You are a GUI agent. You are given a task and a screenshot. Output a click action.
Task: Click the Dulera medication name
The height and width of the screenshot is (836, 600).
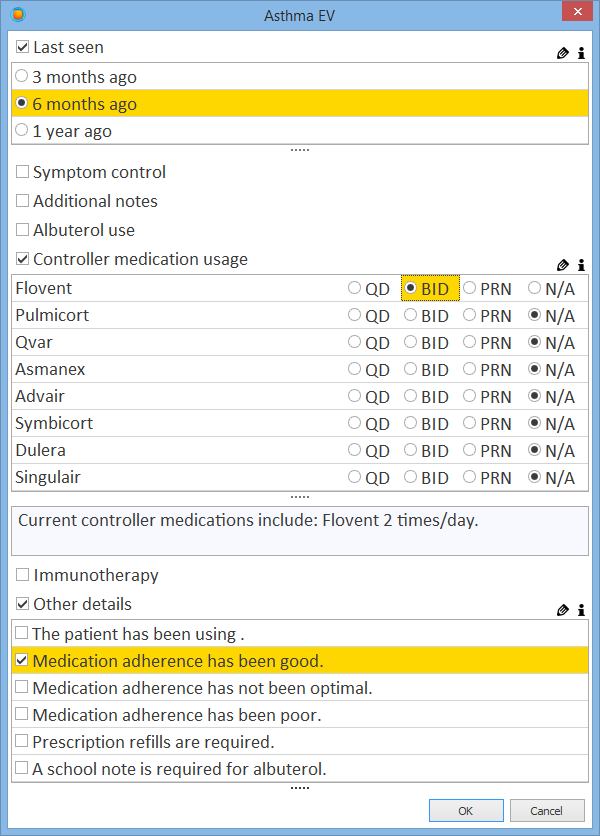coord(41,451)
